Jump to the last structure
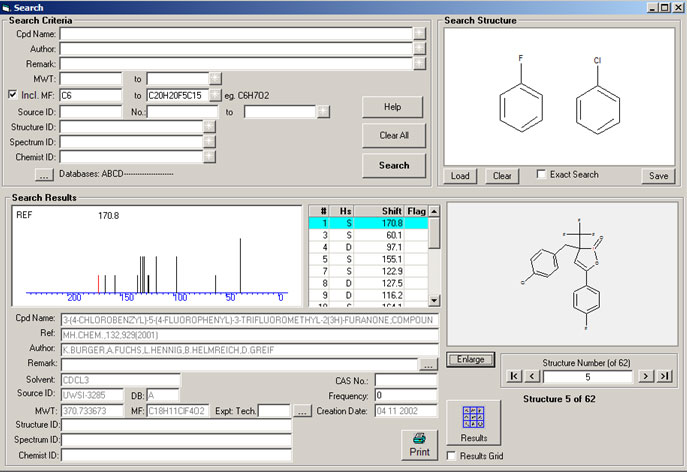The width and height of the screenshot is (687, 473). [x=664, y=375]
